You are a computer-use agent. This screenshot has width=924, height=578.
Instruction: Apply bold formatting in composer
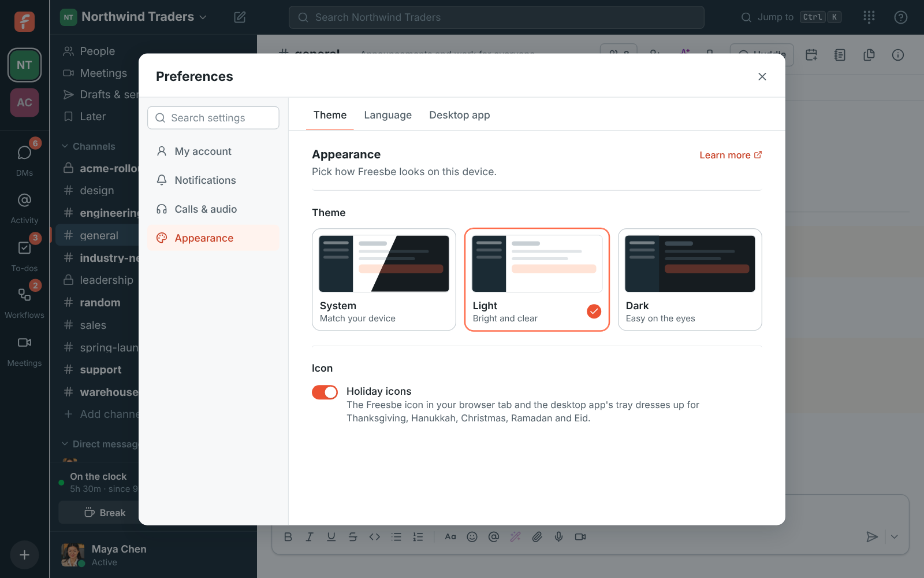click(288, 537)
